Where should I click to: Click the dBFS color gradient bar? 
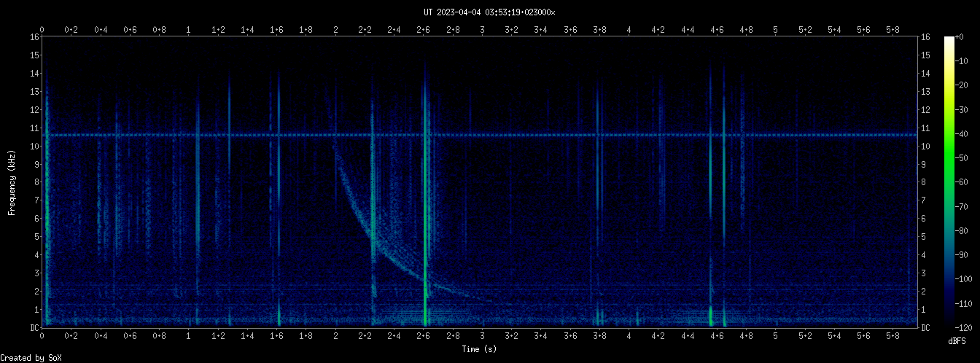point(949,182)
